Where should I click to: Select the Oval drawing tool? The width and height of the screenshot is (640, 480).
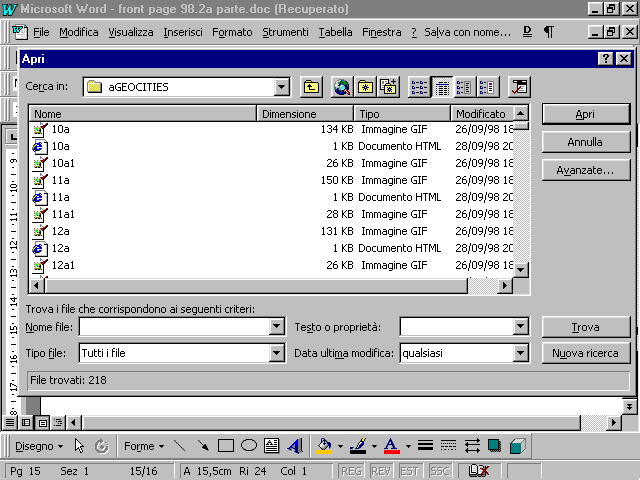[249, 446]
